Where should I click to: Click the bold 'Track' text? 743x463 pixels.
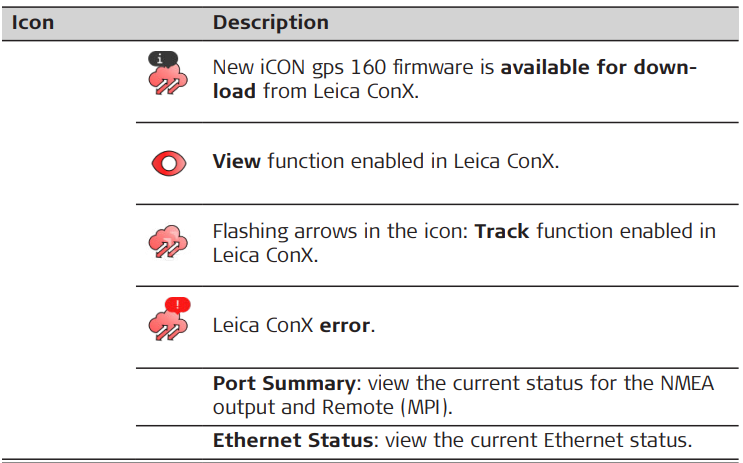pos(502,232)
